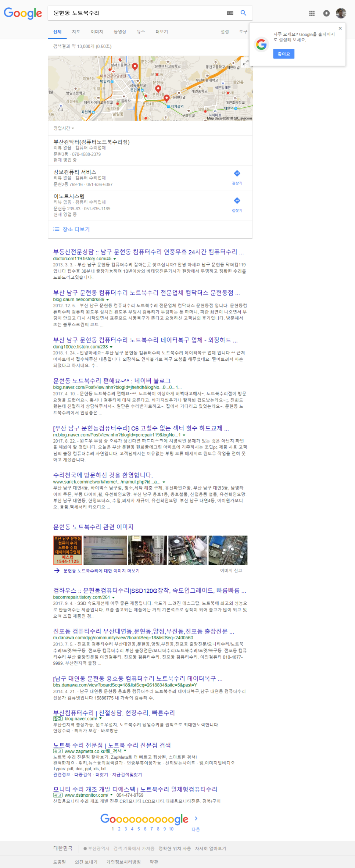Go to results page 5
Viewport: 355px width, 868px height.
pos(139,829)
